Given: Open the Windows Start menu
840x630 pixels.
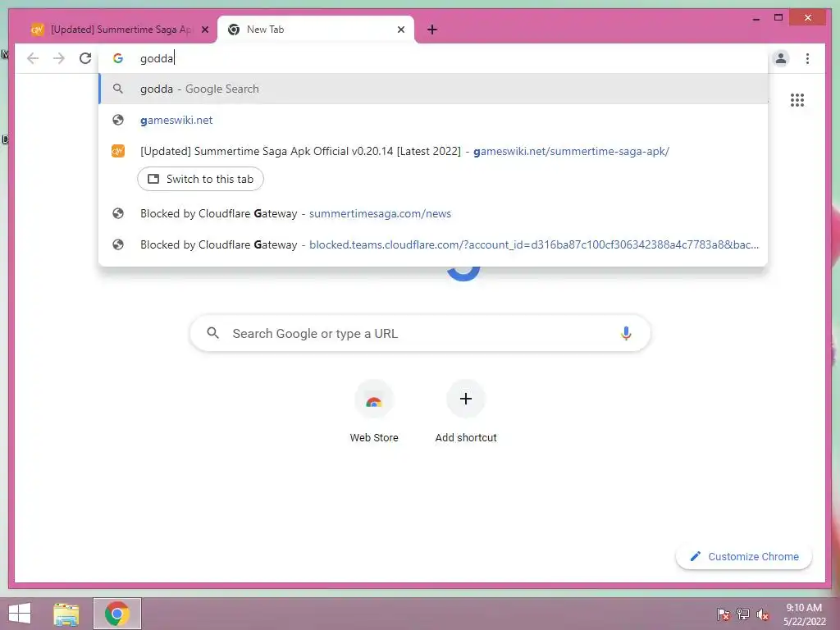Looking at the screenshot, I should pos(20,614).
